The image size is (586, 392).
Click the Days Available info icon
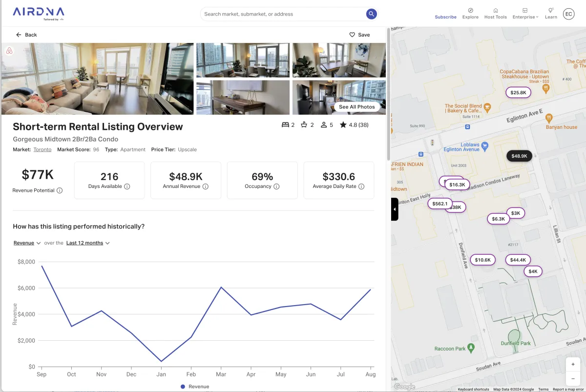click(127, 186)
